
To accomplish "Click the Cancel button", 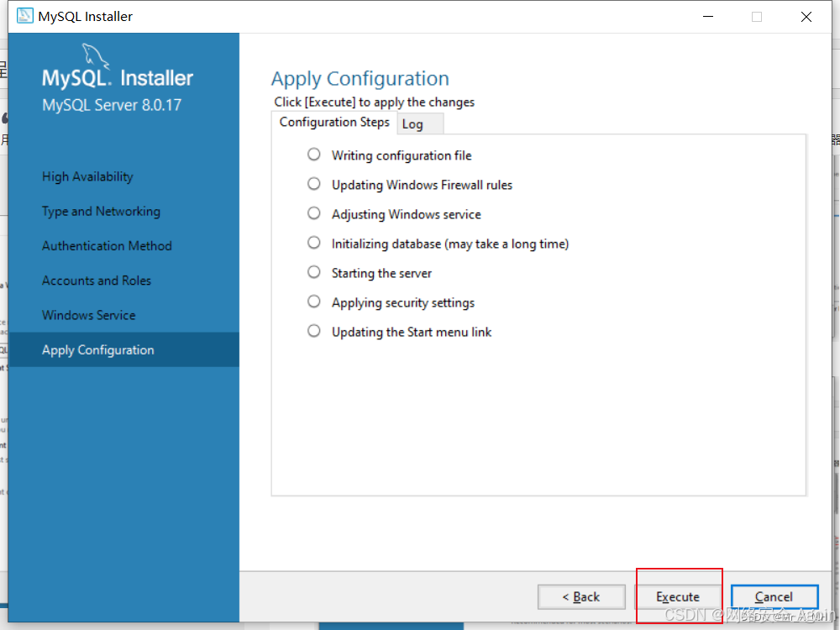I will click(x=774, y=596).
